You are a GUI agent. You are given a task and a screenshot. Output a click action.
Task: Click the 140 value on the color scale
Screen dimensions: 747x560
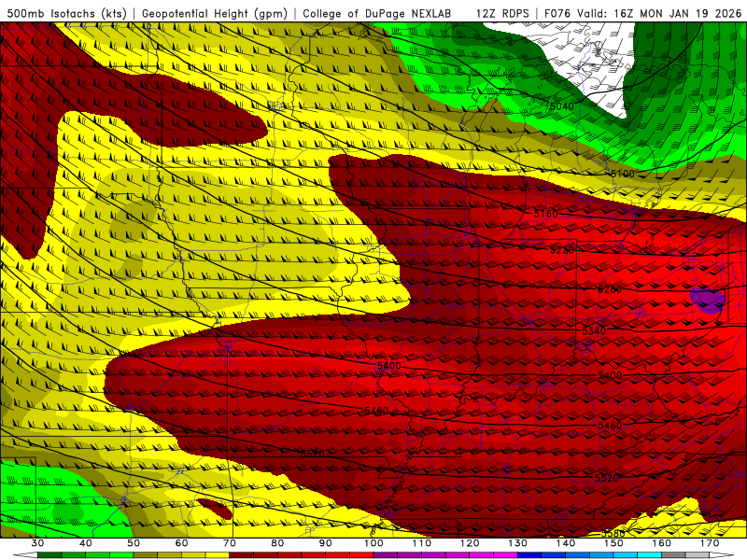point(566,543)
